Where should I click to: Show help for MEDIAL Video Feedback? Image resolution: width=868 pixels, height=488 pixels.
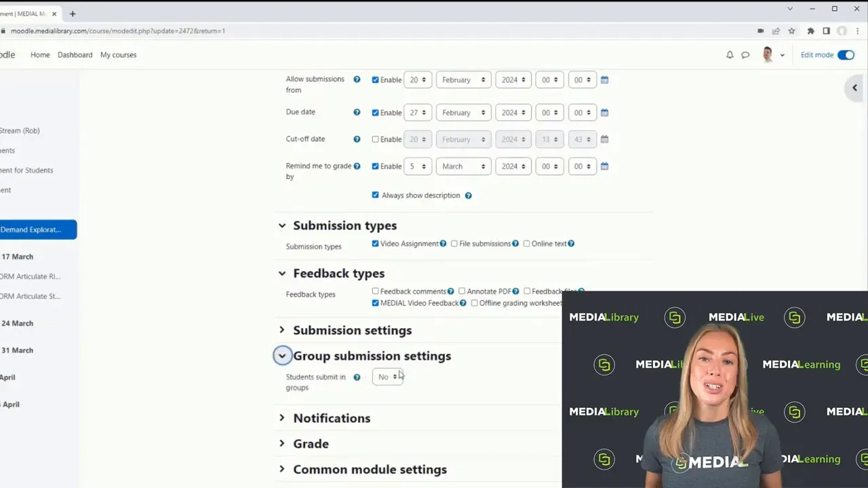click(x=463, y=303)
